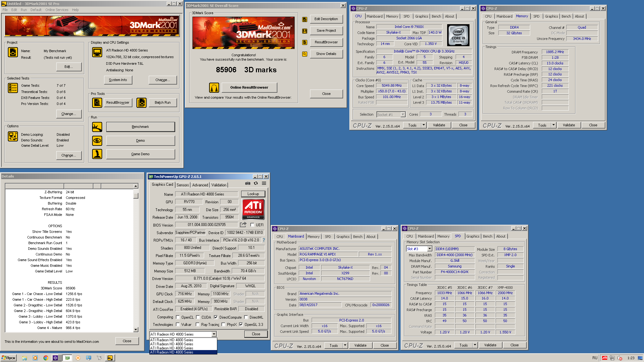The height and width of the screenshot is (362, 644).
Task: Click the Selected Tests checklist icon
Action: [x=13, y=88]
